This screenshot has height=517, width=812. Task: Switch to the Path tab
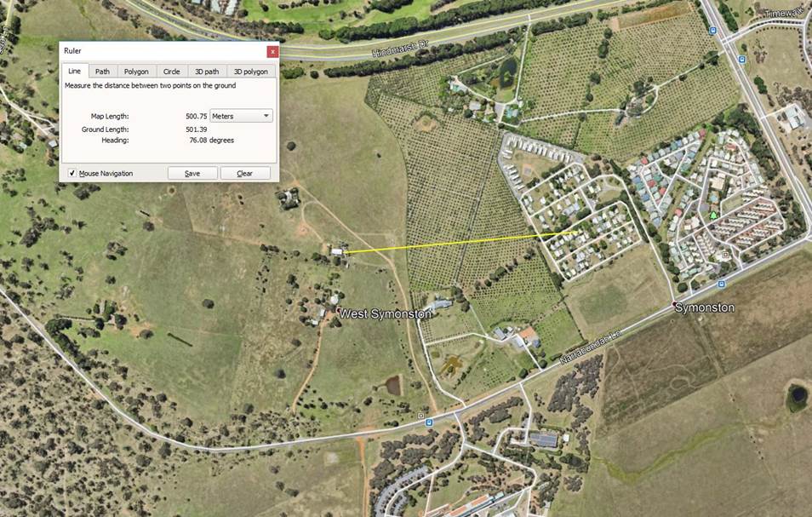tap(102, 72)
